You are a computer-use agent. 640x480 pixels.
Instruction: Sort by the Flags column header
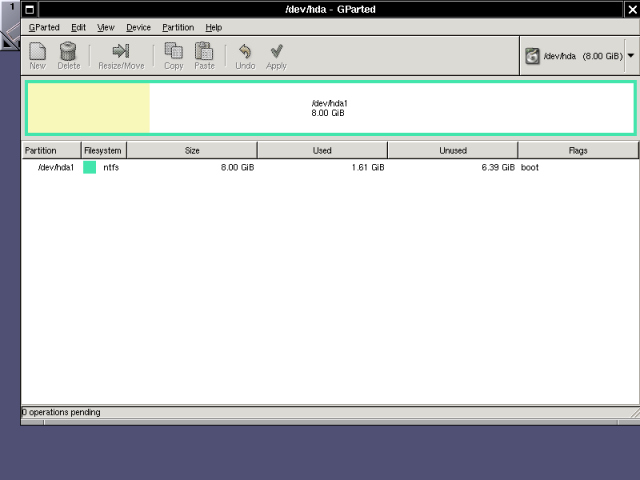pos(578,151)
